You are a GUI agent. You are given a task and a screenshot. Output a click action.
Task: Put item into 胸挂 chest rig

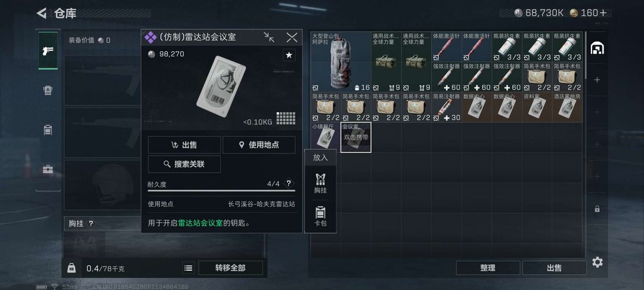[x=320, y=183]
